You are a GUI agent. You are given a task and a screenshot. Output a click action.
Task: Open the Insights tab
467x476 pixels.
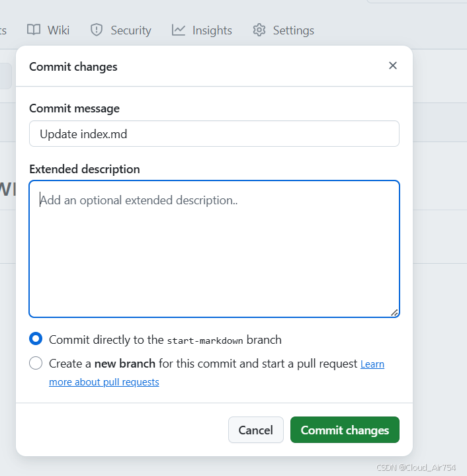click(202, 30)
